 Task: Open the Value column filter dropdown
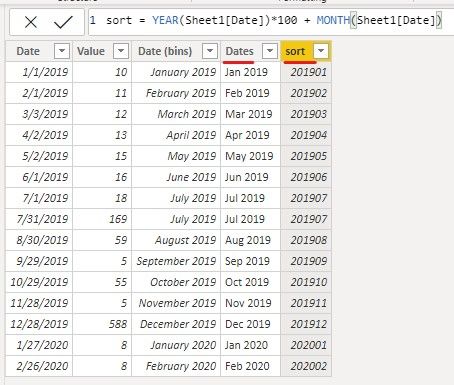click(121, 51)
